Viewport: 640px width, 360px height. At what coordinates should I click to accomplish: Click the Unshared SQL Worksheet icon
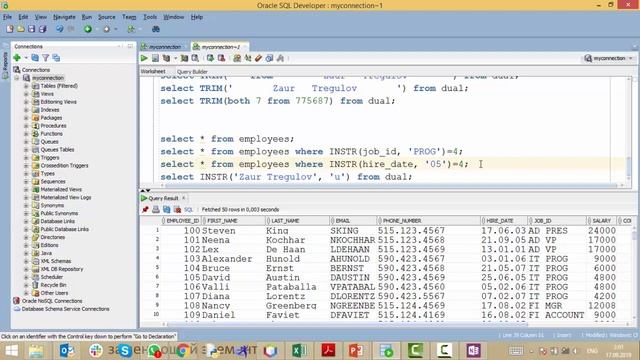[237, 58]
